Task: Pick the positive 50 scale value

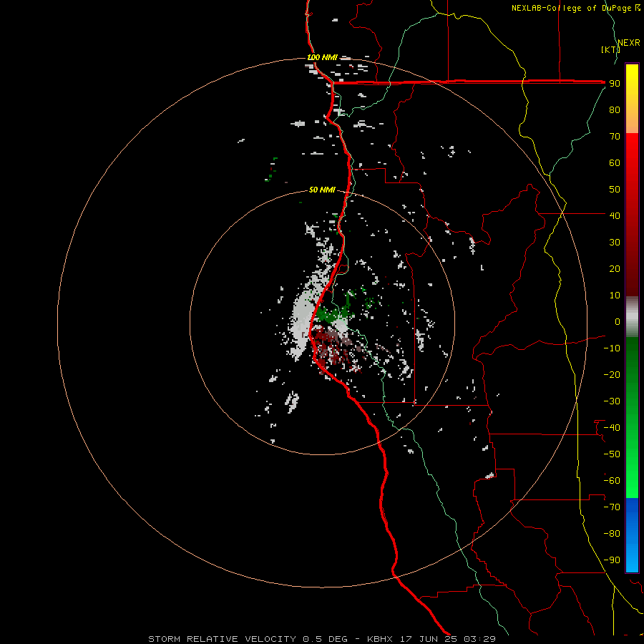Action: tap(615, 190)
